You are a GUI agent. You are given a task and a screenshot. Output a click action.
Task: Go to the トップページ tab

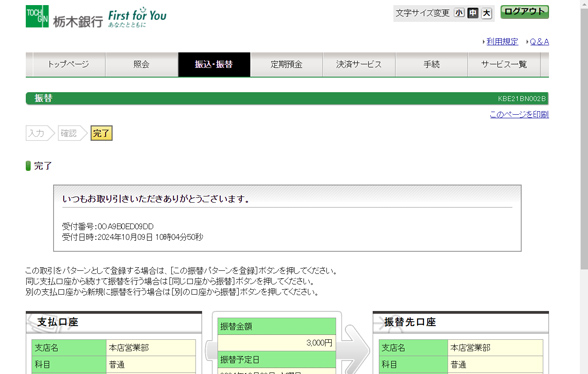point(69,65)
